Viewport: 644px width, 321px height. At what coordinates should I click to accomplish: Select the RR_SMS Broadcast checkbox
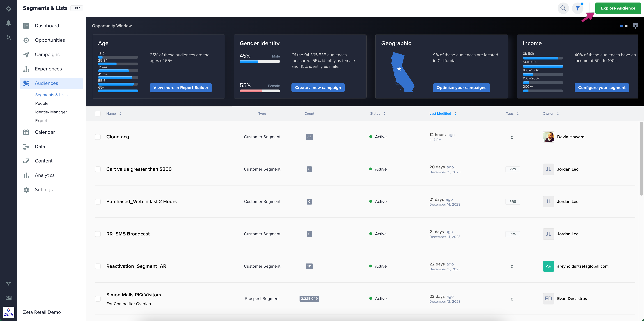point(98,234)
